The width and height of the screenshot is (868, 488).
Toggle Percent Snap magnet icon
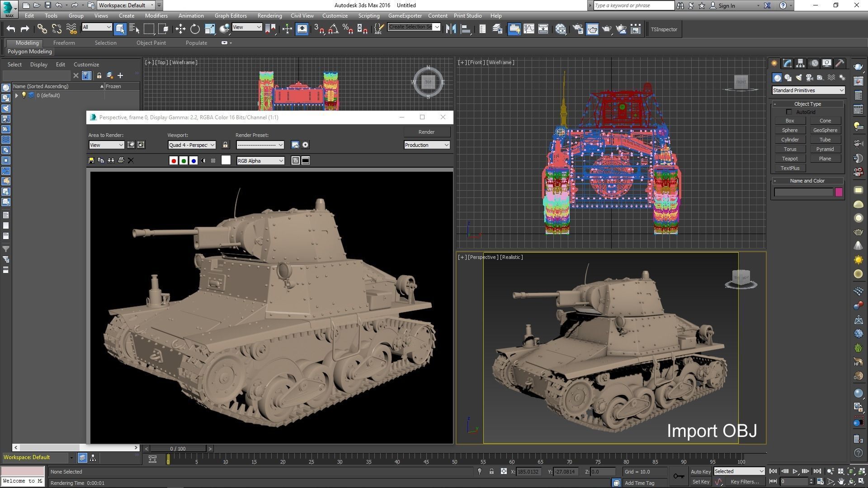[x=348, y=29]
